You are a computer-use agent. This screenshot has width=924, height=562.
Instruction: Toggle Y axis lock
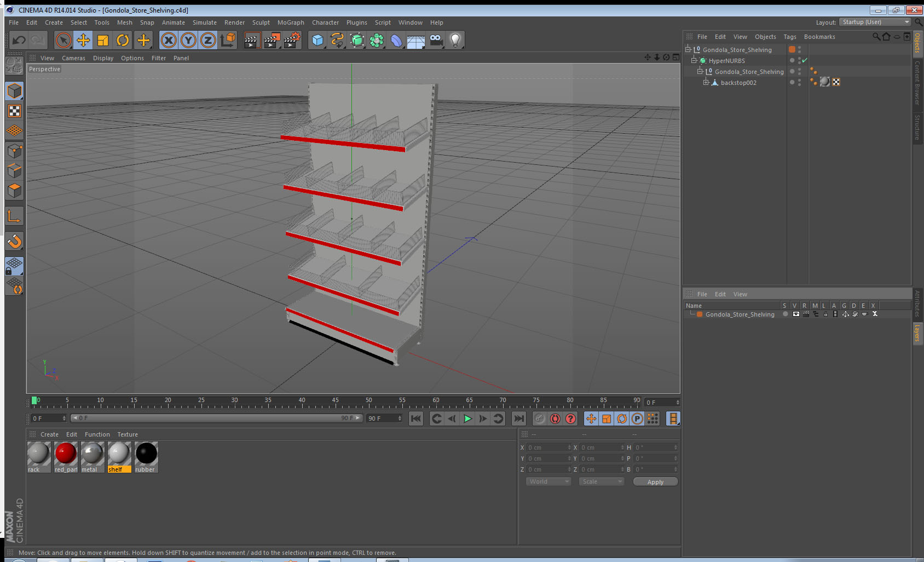(188, 40)
